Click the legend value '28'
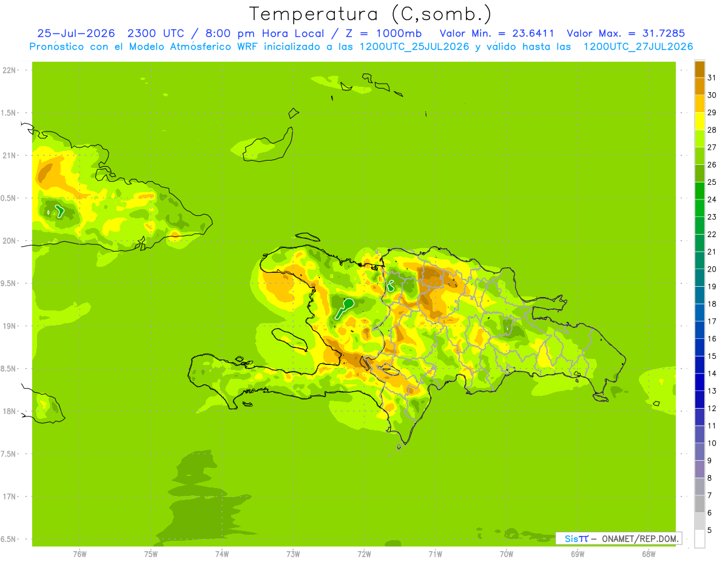 click(x=712, y=130)
